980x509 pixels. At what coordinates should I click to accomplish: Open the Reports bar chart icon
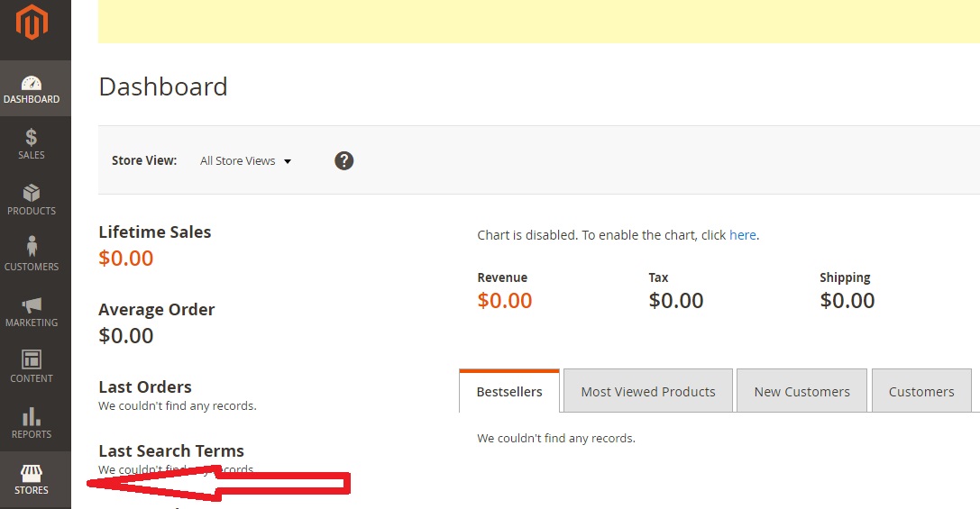[32, 416]
